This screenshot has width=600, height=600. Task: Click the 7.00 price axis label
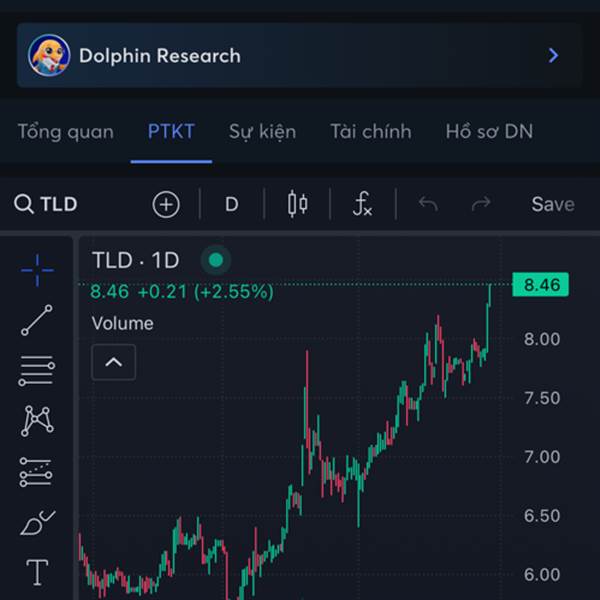click(x=542, y=457)
